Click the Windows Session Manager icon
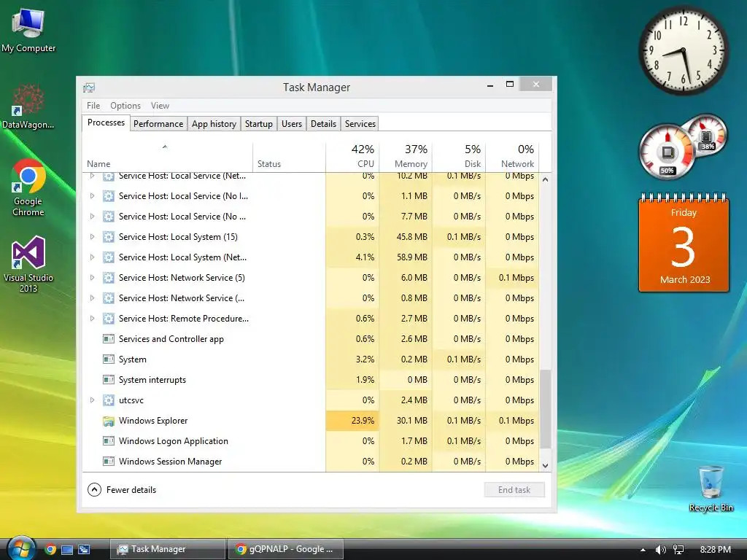 click(109, 462)
